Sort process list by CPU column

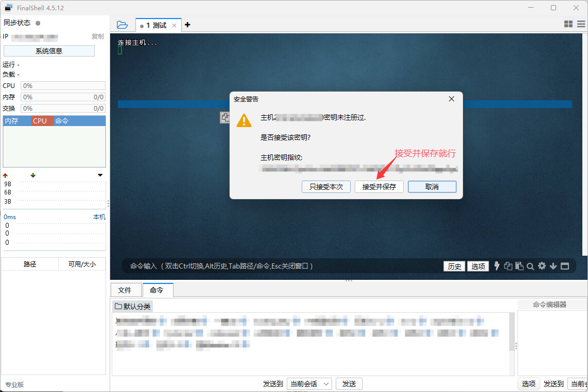40,121
